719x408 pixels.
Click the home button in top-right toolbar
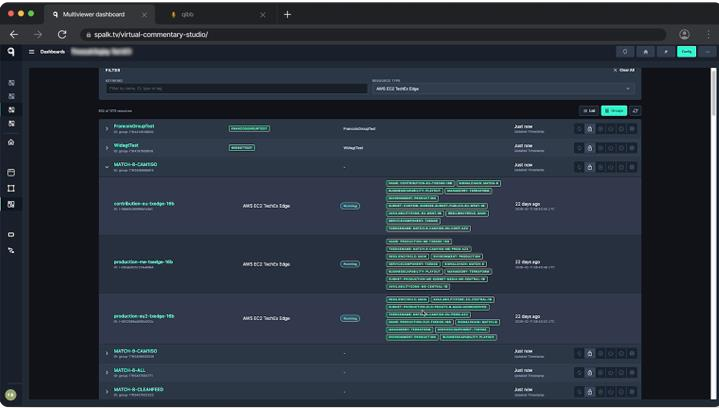click(646, 52)
